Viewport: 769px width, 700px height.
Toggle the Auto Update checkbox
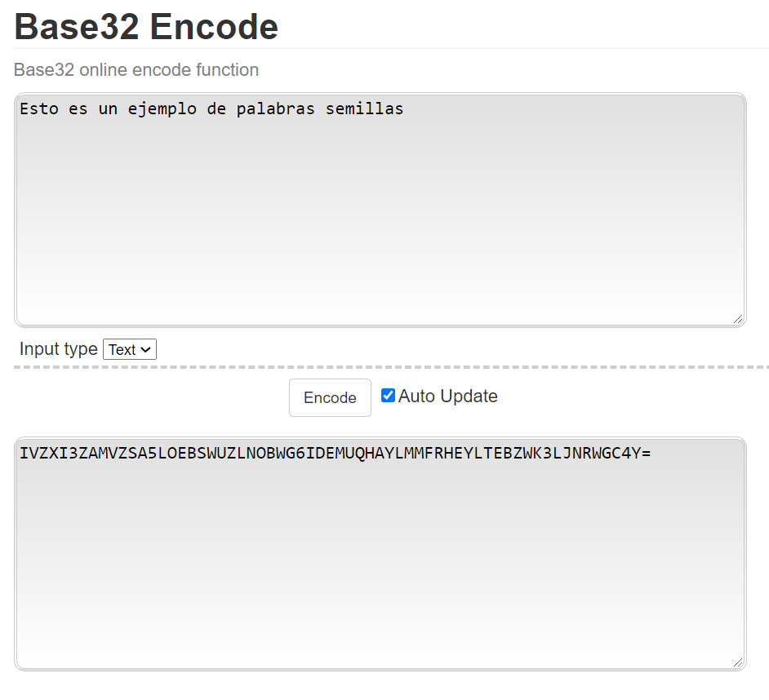[389, 396]
